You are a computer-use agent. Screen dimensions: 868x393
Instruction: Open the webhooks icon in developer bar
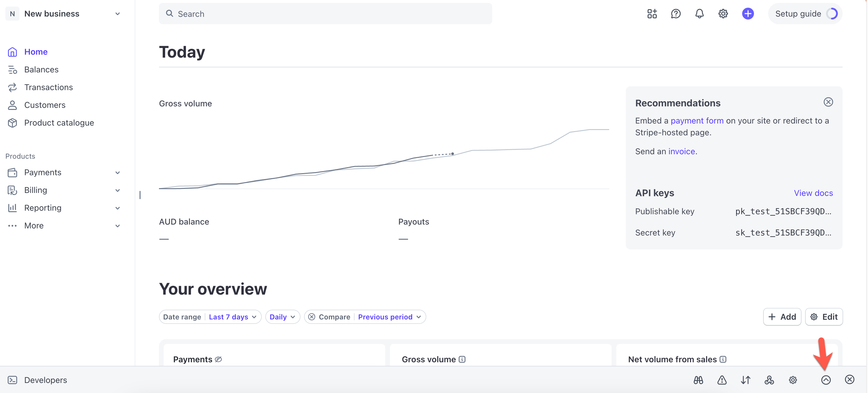click(769, 380)
